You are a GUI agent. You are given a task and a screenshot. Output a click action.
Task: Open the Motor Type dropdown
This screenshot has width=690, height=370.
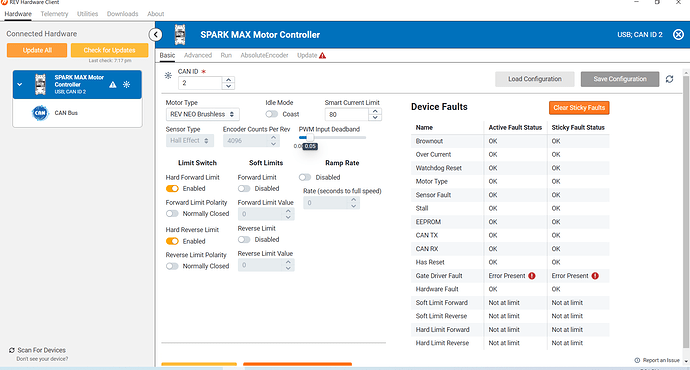(202, 114)
